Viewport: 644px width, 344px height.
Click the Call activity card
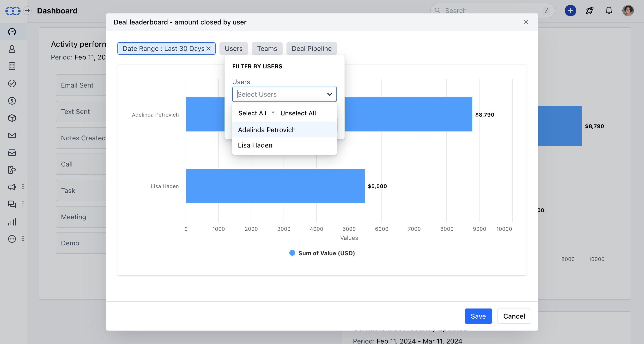pyautogui.click(x=81, y=164)
